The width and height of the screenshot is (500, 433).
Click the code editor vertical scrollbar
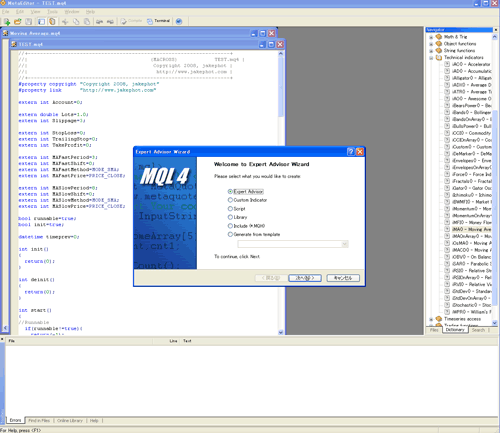click(281, 193)
